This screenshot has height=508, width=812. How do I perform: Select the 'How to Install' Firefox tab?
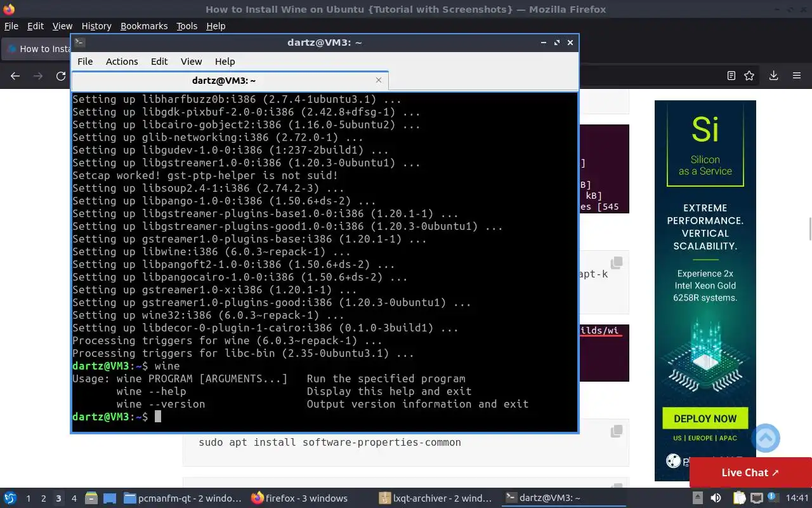37,49
